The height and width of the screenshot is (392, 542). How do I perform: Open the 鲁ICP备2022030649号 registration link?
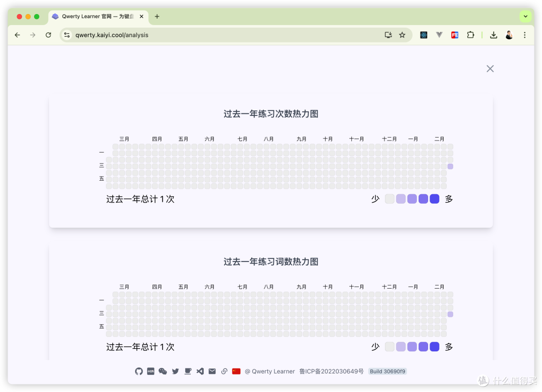(331, 371)
